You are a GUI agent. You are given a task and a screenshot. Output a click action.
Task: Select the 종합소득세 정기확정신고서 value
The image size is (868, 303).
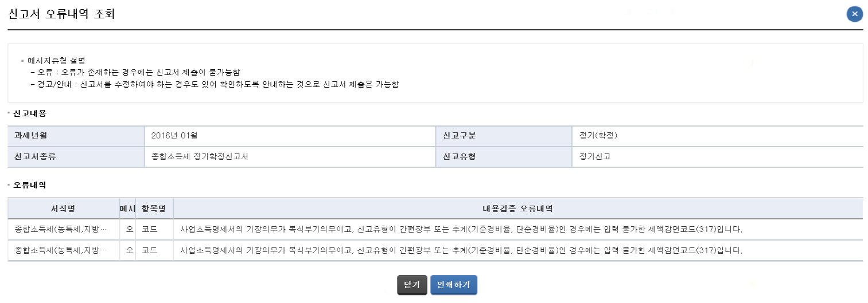pos(200,156)
